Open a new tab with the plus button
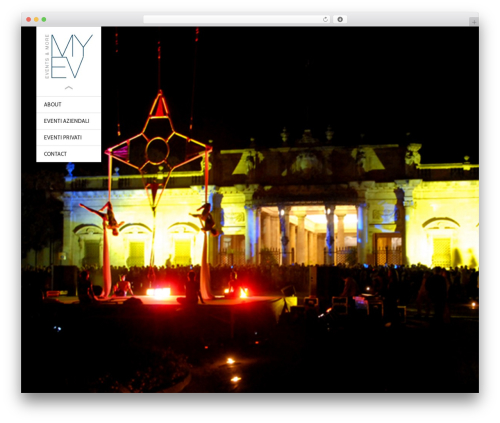This screenshot has height=423, width=500. (x=474, y=22)
